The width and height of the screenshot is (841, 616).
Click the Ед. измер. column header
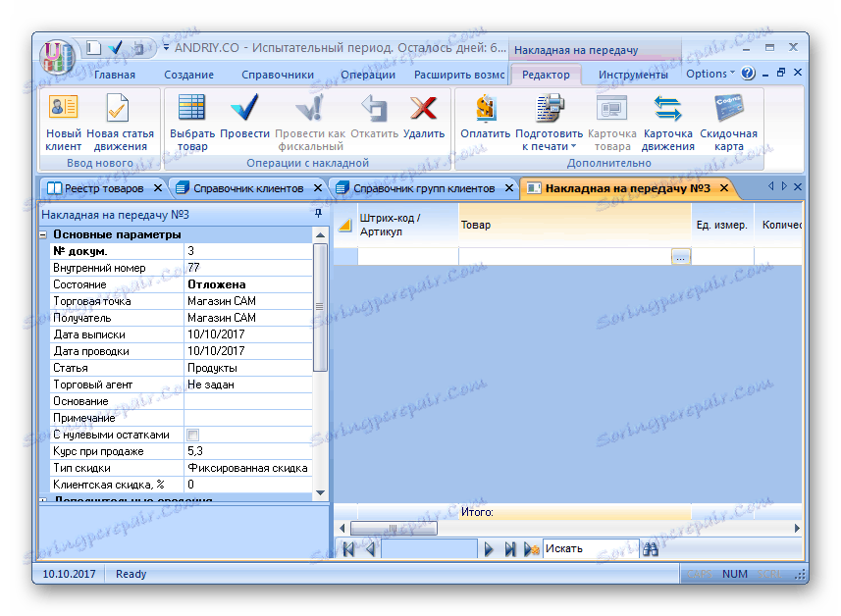coord(722,226)
